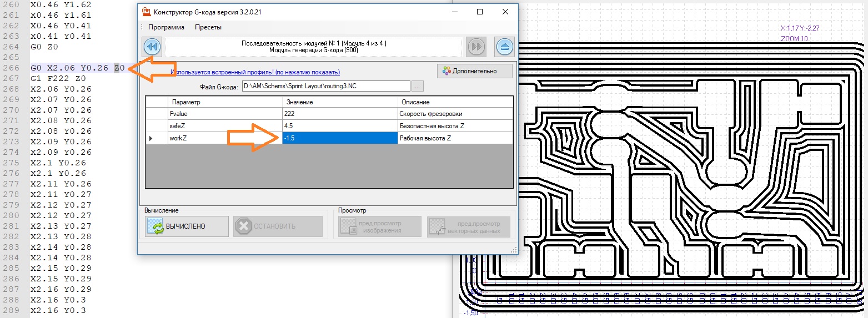Click пред.просмотр векторных данных button
The width and height of the screenshot is (868, 318).
[x=469, y=226]
